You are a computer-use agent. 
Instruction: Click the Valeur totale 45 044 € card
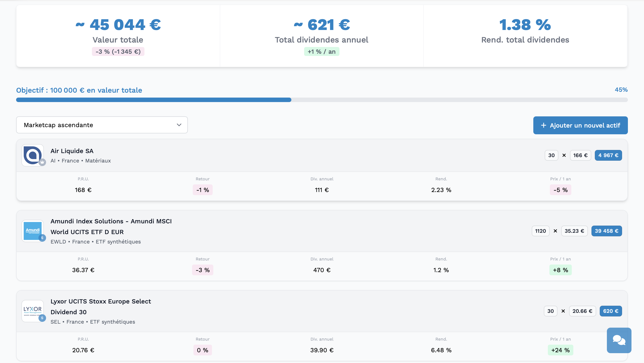tap(118, 36)
